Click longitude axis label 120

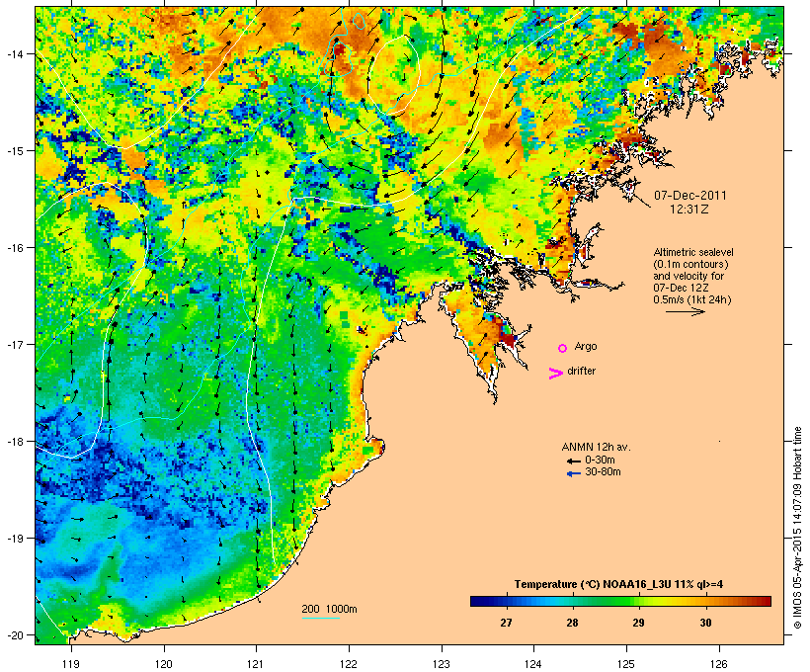pos(164,664)
